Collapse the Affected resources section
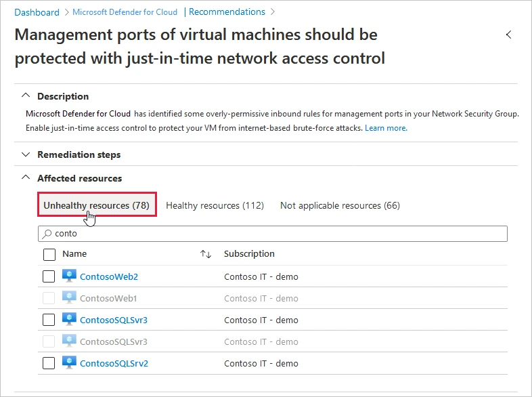This screenshot has width=532, height=397. pos(26,178)
